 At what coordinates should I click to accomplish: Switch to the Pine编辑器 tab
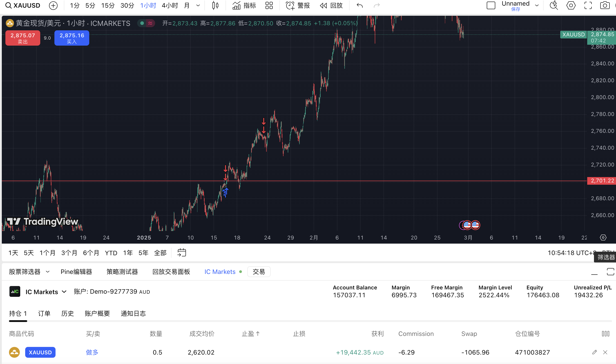coord(76,272)
